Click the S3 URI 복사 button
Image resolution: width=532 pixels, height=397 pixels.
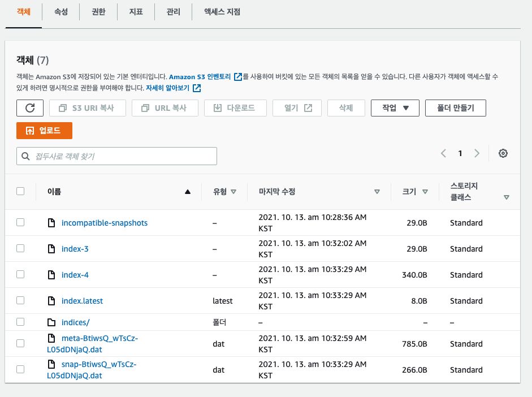click(x=88, y=108)
